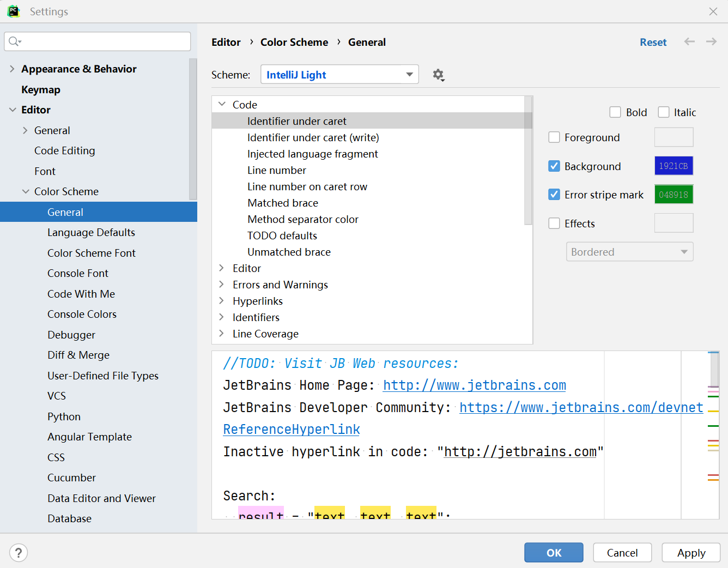The image size is (728, 568).
Task: Click the empty Foreground color swatch
Action: 674,137
